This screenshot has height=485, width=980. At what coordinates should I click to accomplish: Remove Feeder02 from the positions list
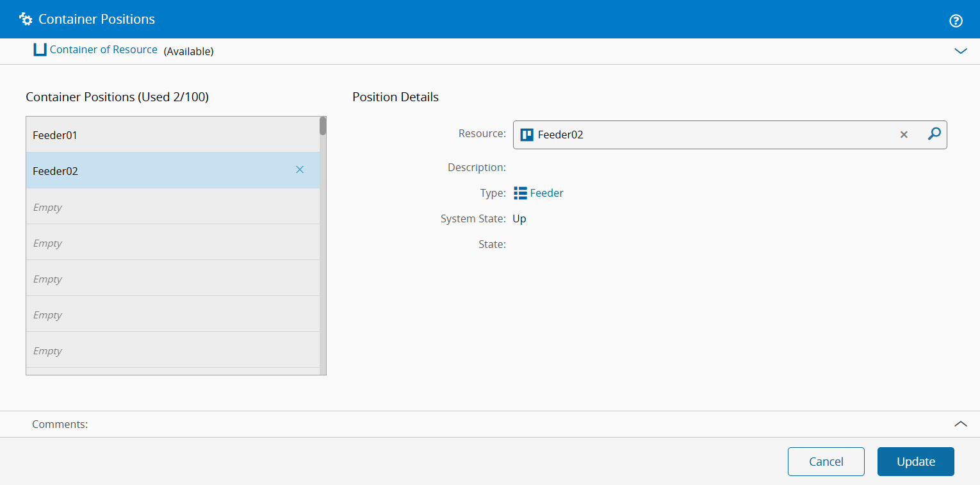pos(300,170)
